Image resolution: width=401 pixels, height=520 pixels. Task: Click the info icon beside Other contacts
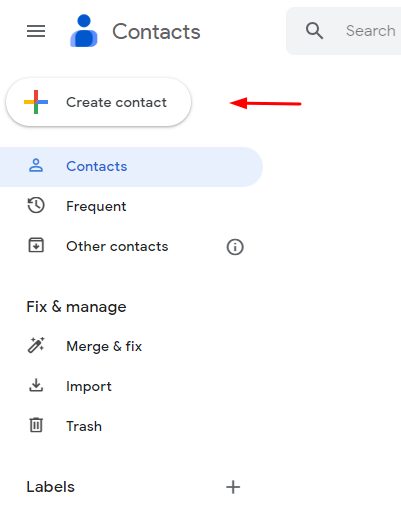pyautogui.click(x=235, y=247)
